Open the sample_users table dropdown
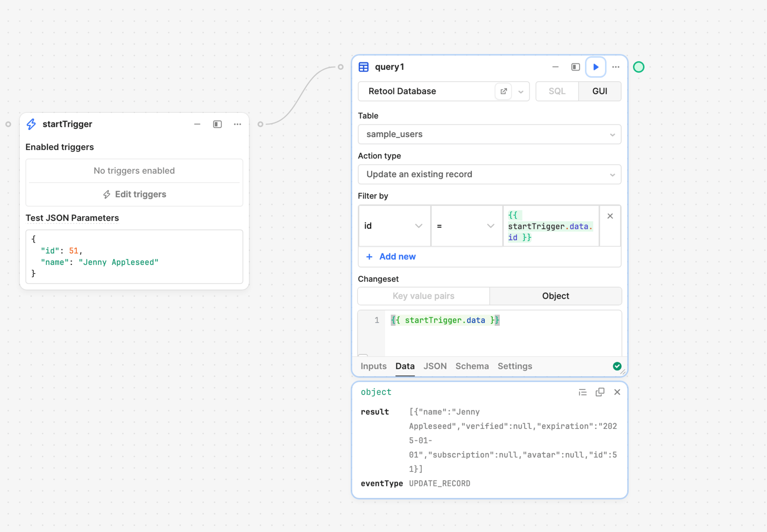The image size is (767, 532). coord(489,134)
